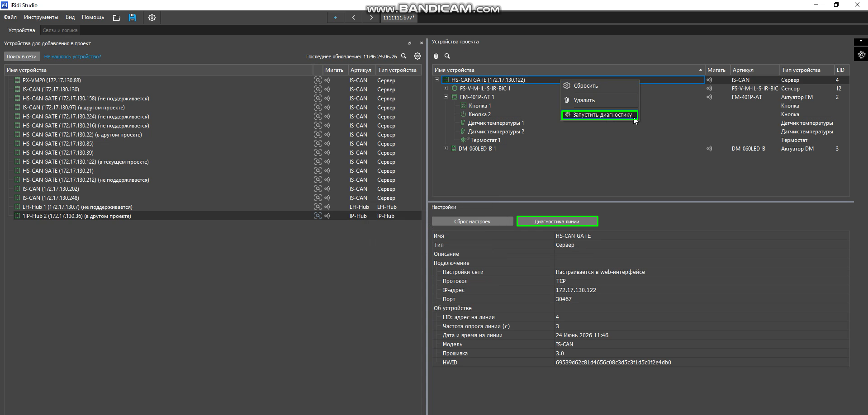Select the 1111111.b77* project tab
The width and height of the screenshot is (868, 415).
click(398, 18)
